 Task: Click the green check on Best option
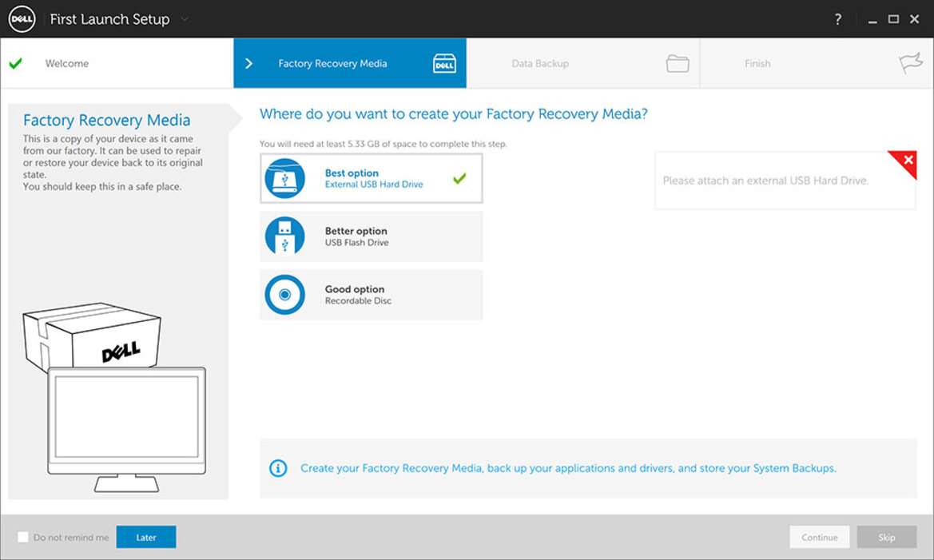point(459,178)
